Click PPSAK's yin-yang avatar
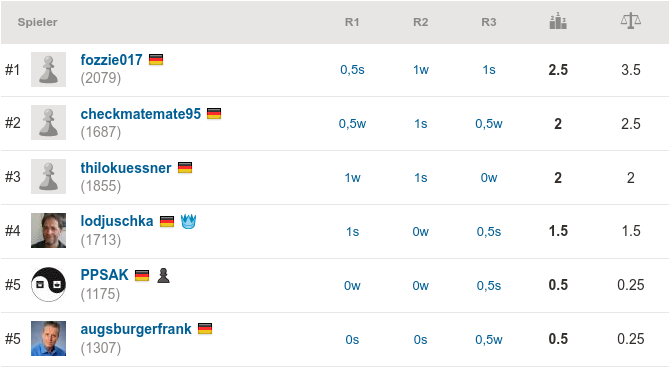The height and width of the screenshot is (367, 669). tap(49, 285)
